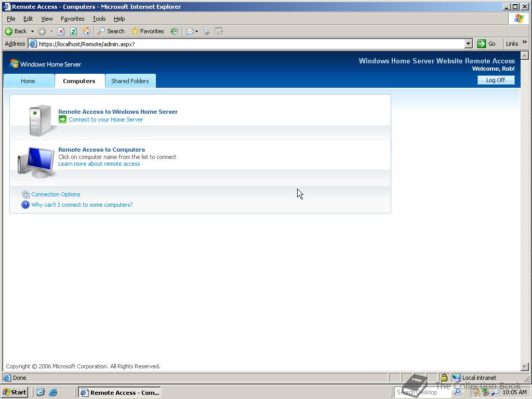Click the Log Off button
532x399 pixels.
tap(496, 80)
